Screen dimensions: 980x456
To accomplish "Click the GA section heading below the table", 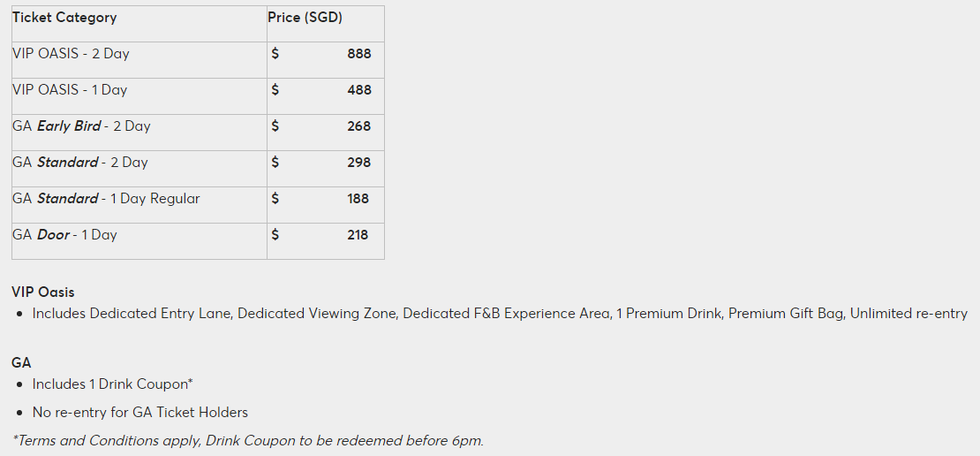I will coord(22,362).
